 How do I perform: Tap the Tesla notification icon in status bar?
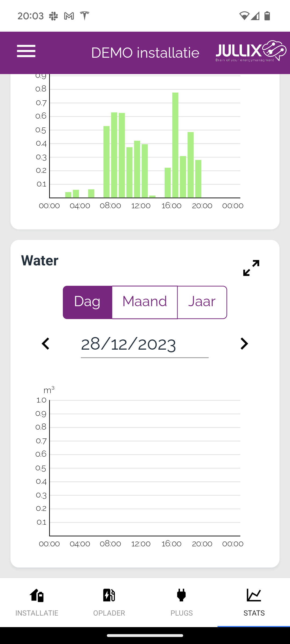[85, 16]
